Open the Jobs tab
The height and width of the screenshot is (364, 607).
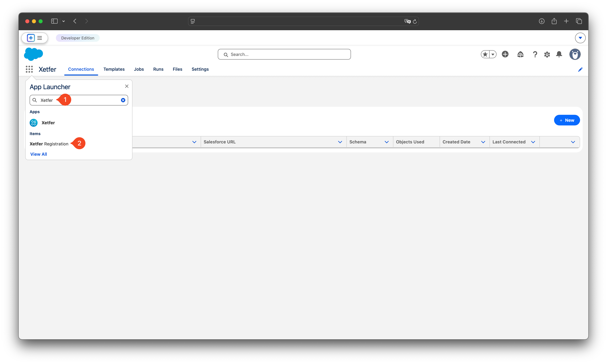pyautogui.click(x=139, y=69)
